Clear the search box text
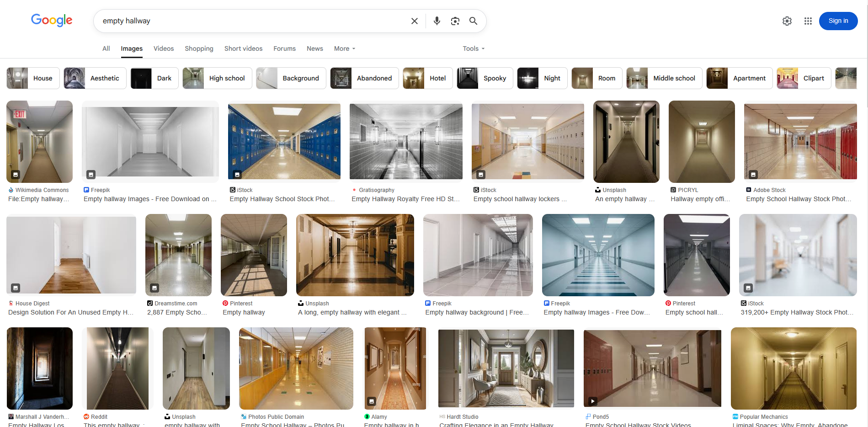The width and height of the screenshot is (868, 427). pos(414,21)
